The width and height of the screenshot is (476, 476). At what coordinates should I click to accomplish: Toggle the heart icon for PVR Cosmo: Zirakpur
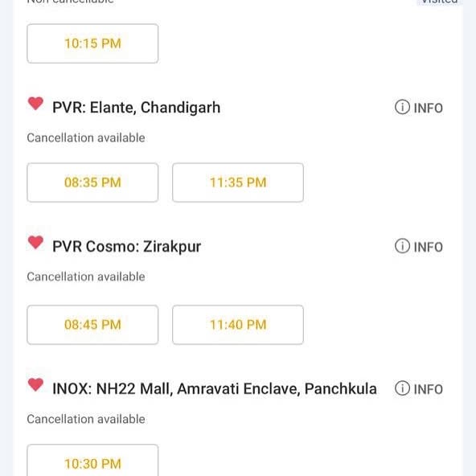pos(35,242)
